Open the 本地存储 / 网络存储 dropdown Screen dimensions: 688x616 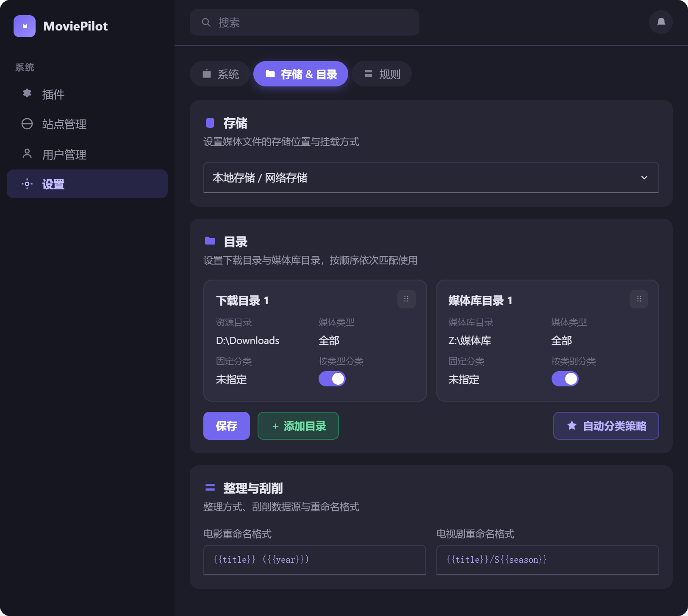(431, 178)
